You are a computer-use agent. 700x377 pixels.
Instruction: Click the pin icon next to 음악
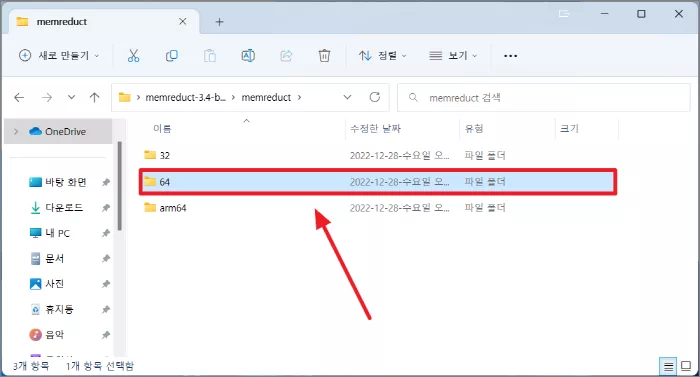pyautogui.click(x=106, y=335)
